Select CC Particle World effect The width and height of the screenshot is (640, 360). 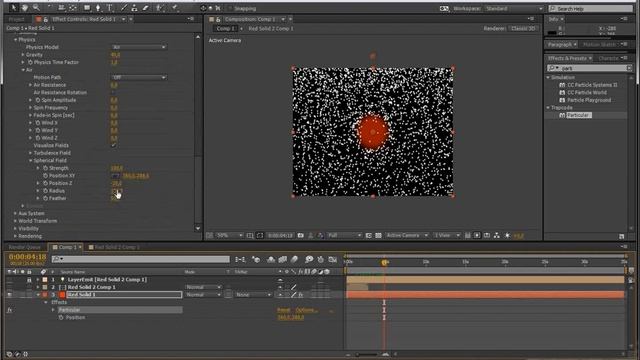pos(587,93)
